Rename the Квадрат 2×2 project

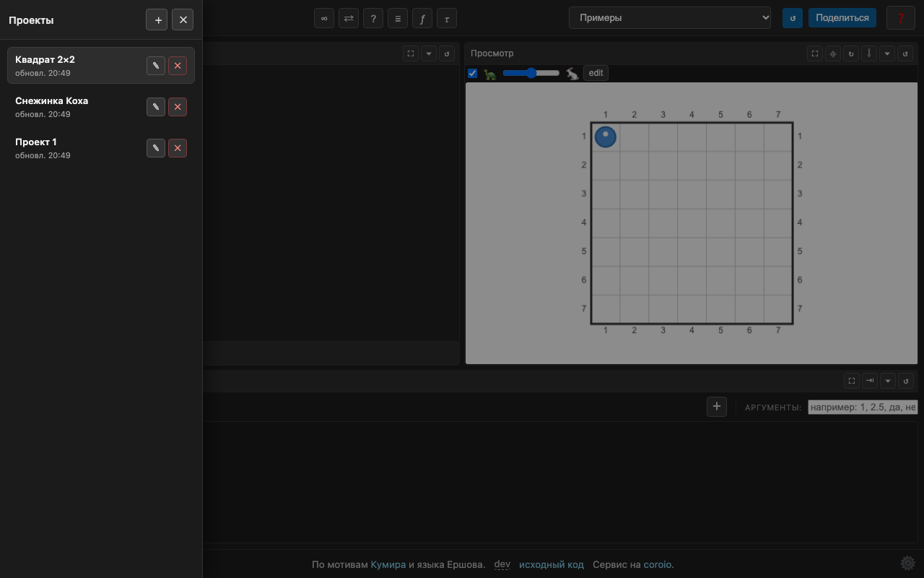155,66
